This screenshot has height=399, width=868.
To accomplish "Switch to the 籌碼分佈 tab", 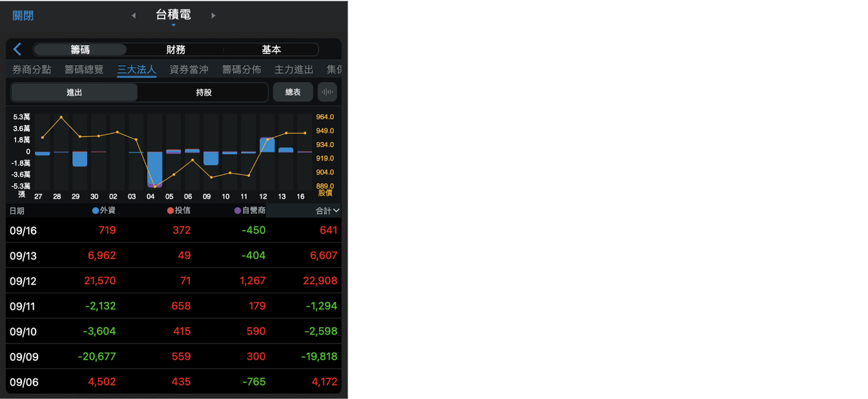I will click(242, 69).
